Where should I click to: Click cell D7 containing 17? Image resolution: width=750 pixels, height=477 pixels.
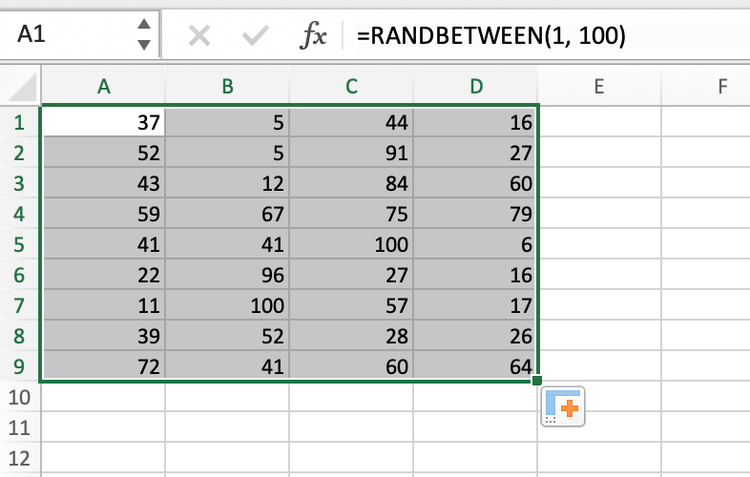click(475, 306)
